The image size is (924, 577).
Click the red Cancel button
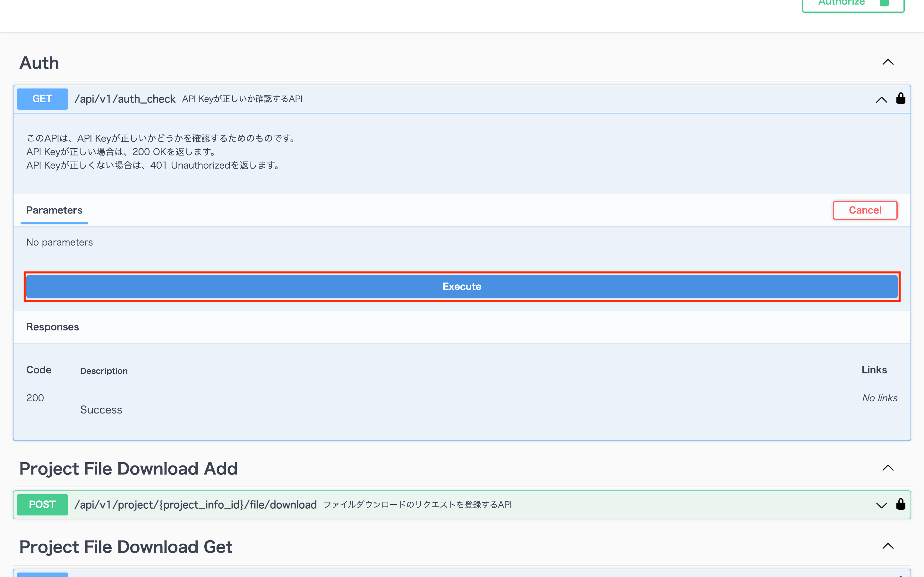click(x=865, y=210)
